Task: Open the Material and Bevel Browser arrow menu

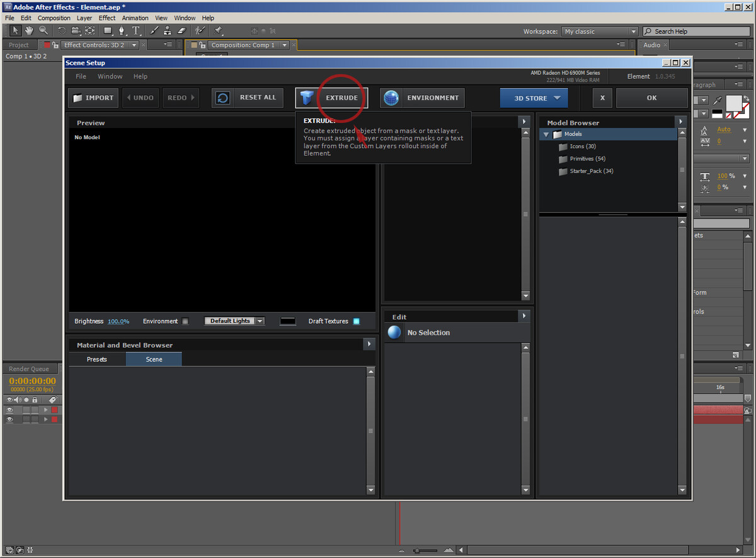Action: click(369, 344)
